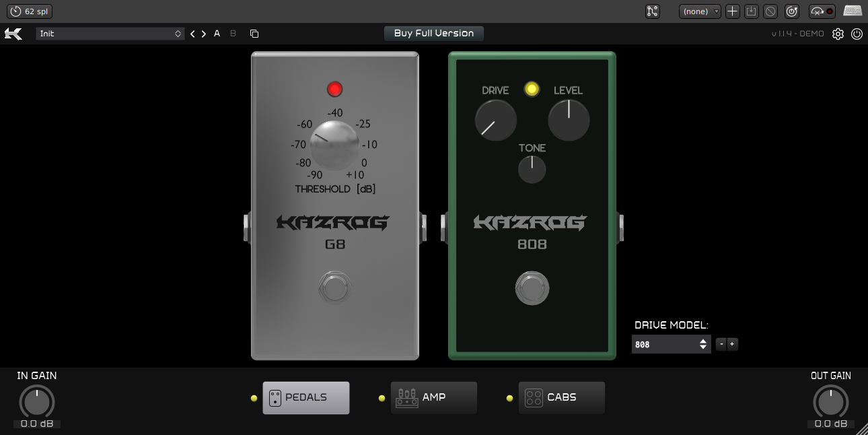
Task: Click the Buy Full Version button
Action: pos(434,34)
